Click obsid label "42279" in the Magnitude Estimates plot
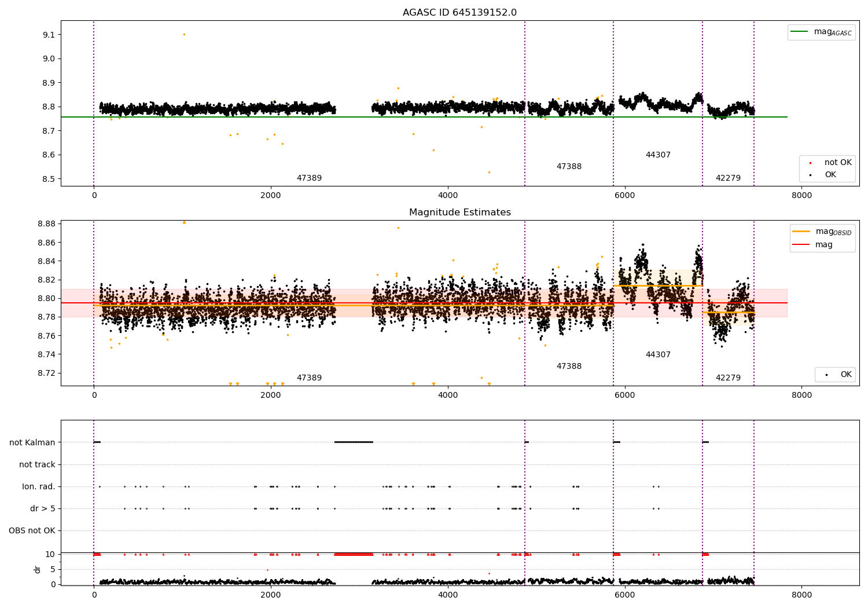The image size is (868, 608). (728, 378)
